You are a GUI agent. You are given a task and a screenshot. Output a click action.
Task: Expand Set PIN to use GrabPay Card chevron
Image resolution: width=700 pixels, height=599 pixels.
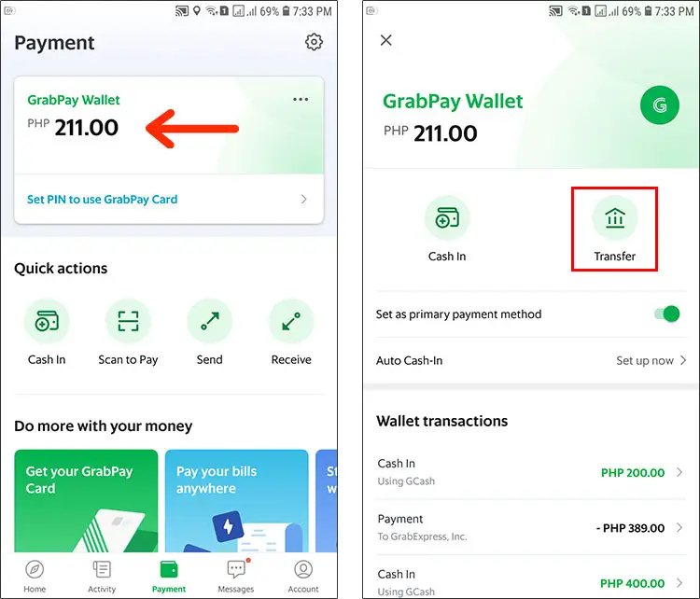pos(304,199)
